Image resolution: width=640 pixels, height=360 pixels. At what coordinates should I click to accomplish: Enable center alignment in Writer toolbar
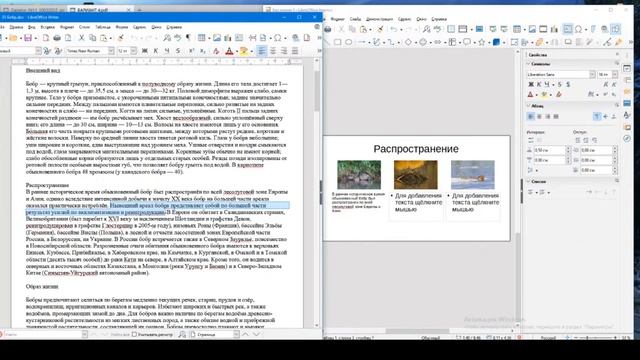click(x=273, y=51)
